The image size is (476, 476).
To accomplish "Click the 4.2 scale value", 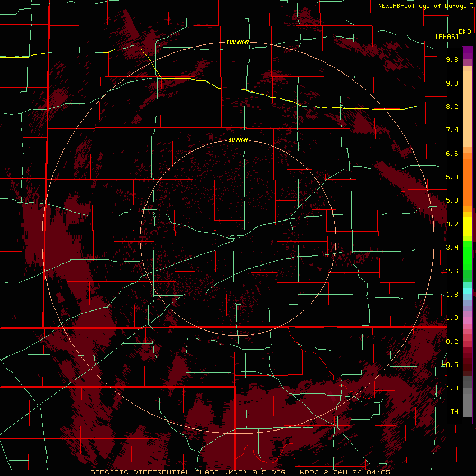I will [452, 224].
